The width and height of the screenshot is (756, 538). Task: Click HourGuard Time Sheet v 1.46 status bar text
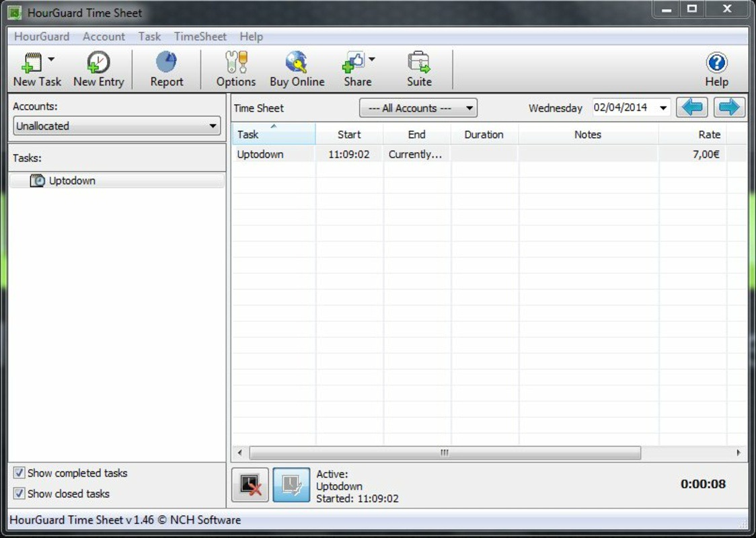[x=125, y=520]
